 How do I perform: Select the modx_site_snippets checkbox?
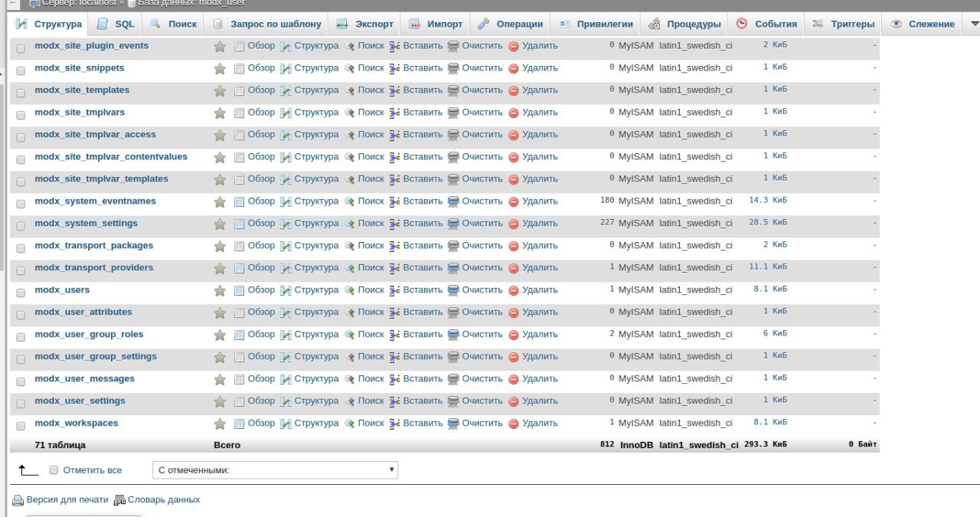point(21,70)
